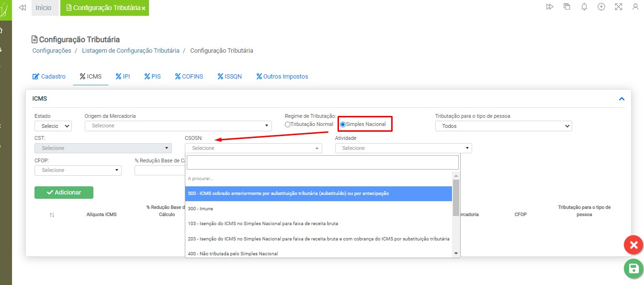Select the Tributação Normal radio button
644x285 pixels.
288,125
